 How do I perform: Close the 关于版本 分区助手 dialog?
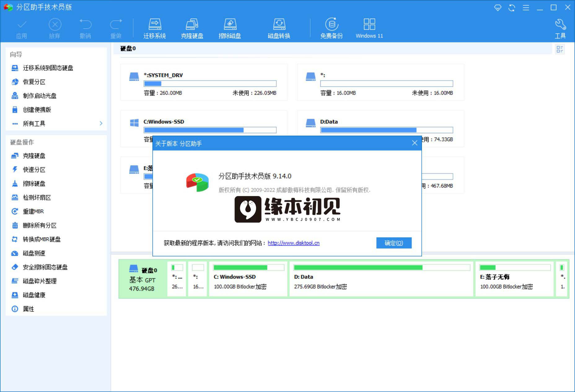coord(415,143)
